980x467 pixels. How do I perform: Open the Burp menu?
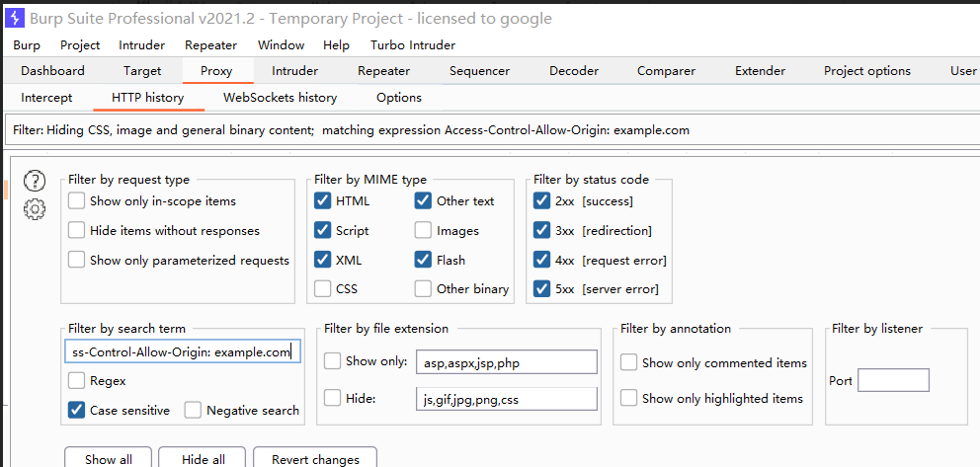[x=27, y=45]
